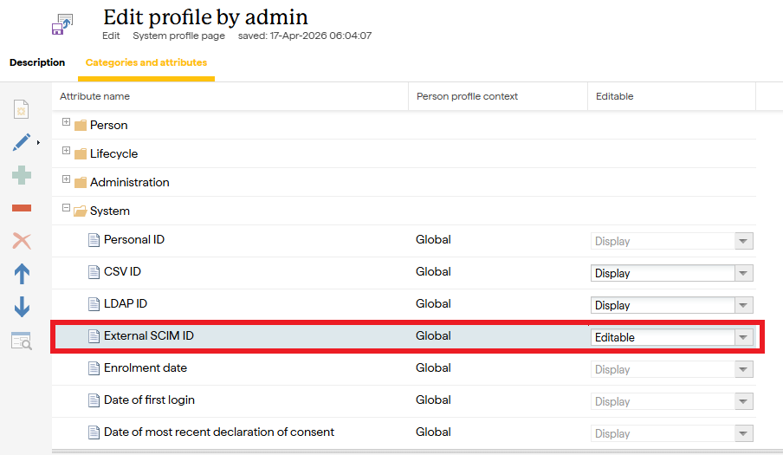The image size is (783, 455).
Task: Click the Enrolment date document icon
Action: coord(93,368)
